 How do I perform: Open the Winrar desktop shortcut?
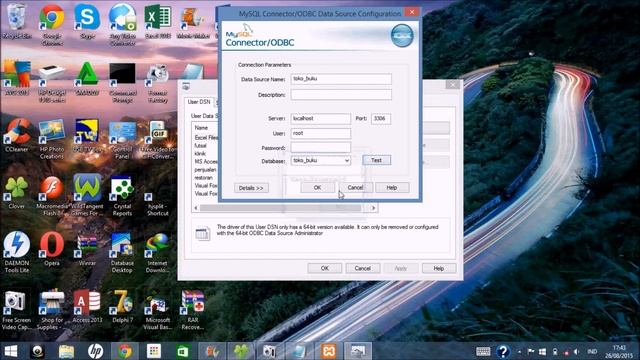tap(87, 249)
